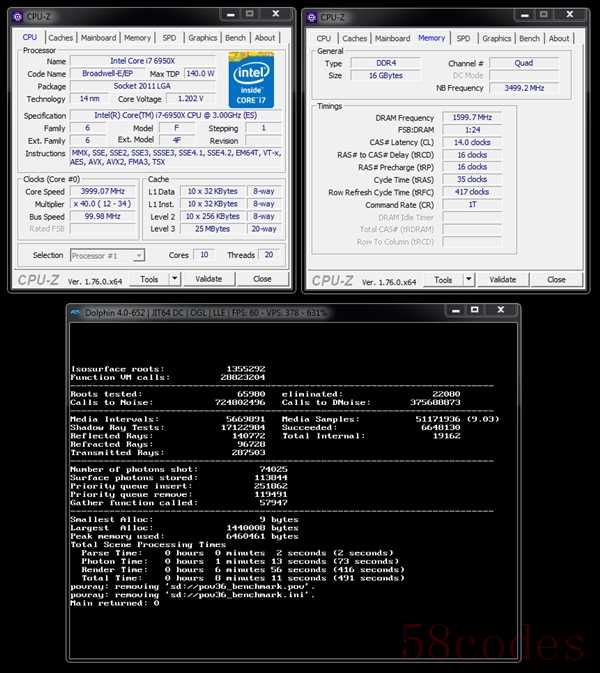Click NB Frequency value '3499.2 MHz'
Screen dimensions: 600x673
[x=524, y=88]
